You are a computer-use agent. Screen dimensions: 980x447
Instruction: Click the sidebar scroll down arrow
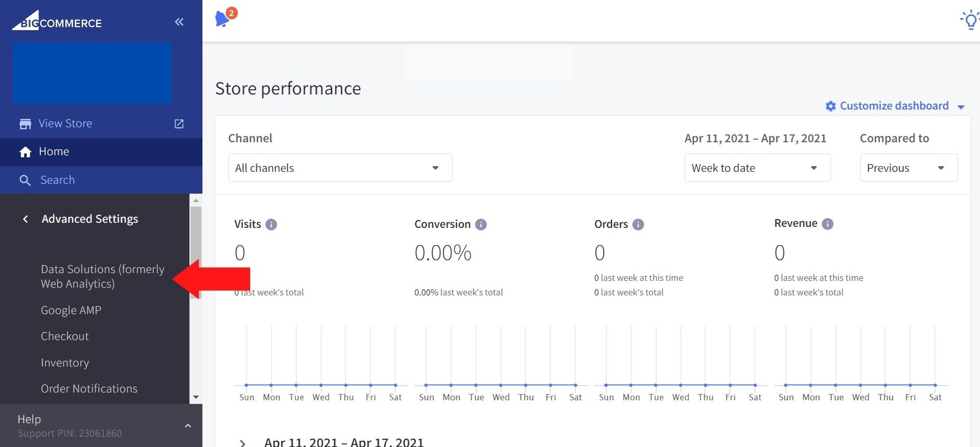(196, 397)
